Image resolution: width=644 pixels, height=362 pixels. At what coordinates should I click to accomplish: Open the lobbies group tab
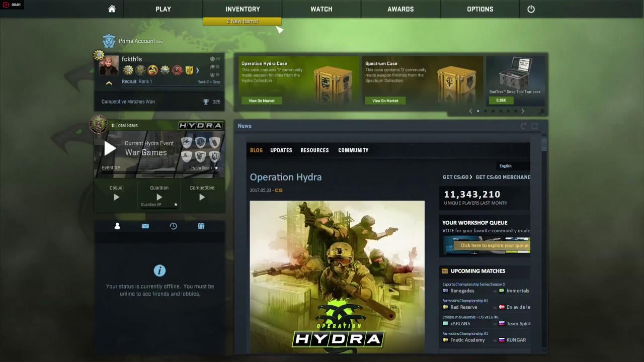201,226
